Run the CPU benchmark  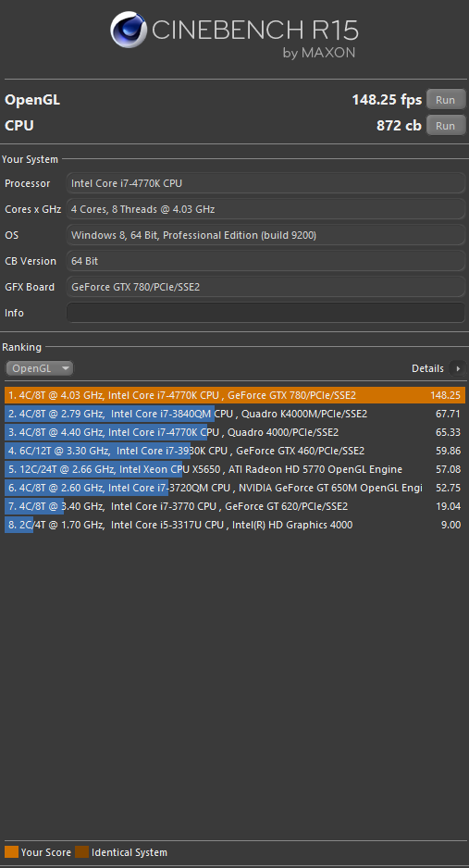click(x=445, y=126)
